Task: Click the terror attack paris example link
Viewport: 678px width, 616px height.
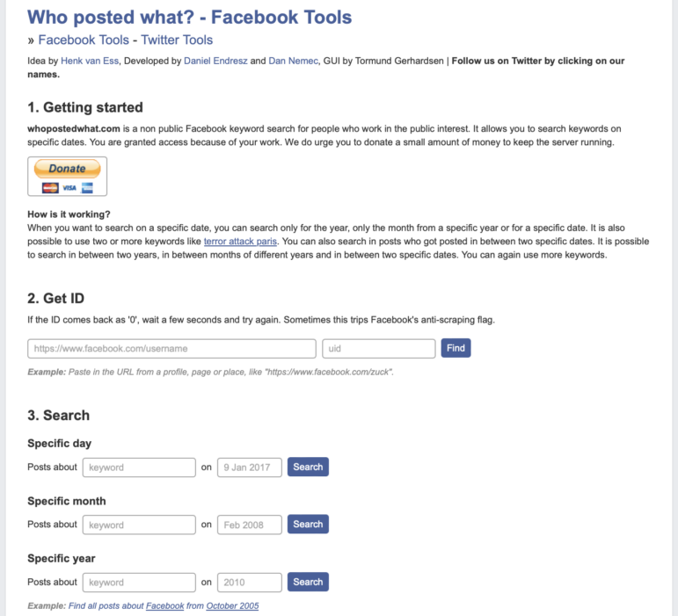Action: tap(240, 241)
